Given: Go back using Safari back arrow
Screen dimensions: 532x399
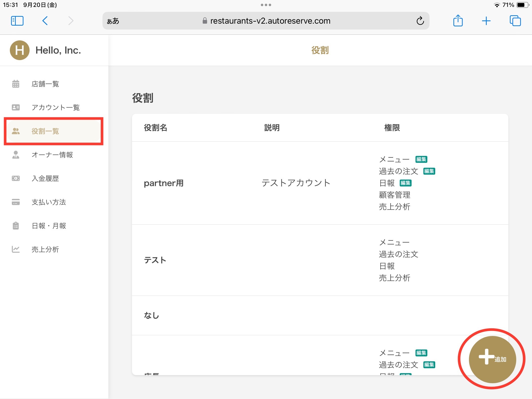Looking at the screenshot, I should pyautogui.click(x=45, y=21).
